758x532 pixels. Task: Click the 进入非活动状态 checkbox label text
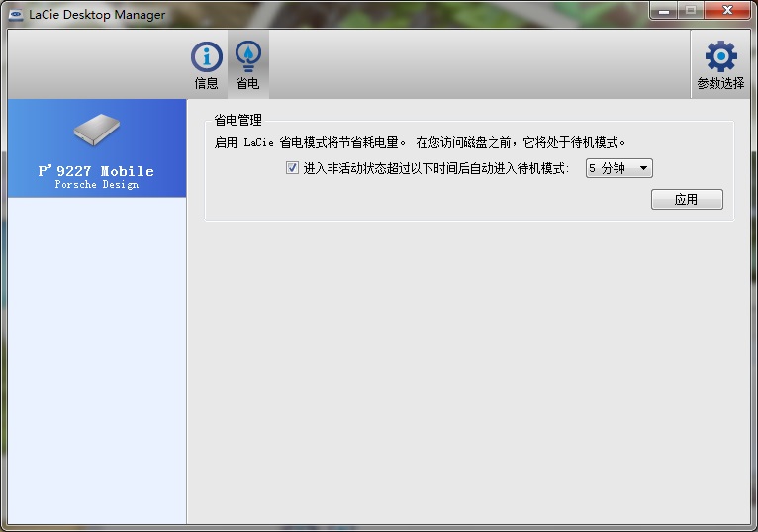tap(435, 169)
